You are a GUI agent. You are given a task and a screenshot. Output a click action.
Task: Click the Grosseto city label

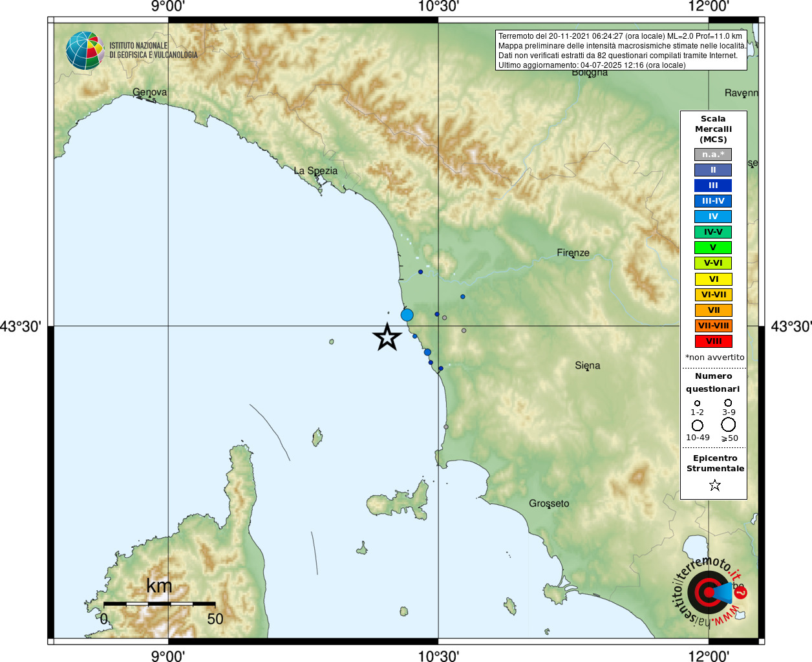(x=549, y=504)
